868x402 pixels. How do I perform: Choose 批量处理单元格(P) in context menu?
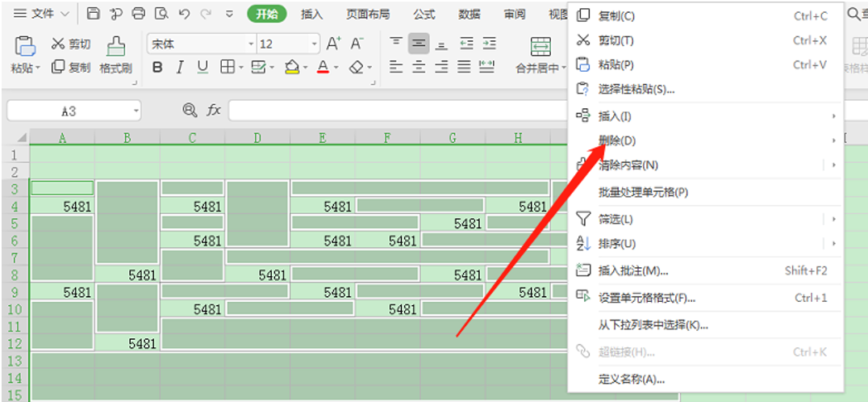click(706, 192)
